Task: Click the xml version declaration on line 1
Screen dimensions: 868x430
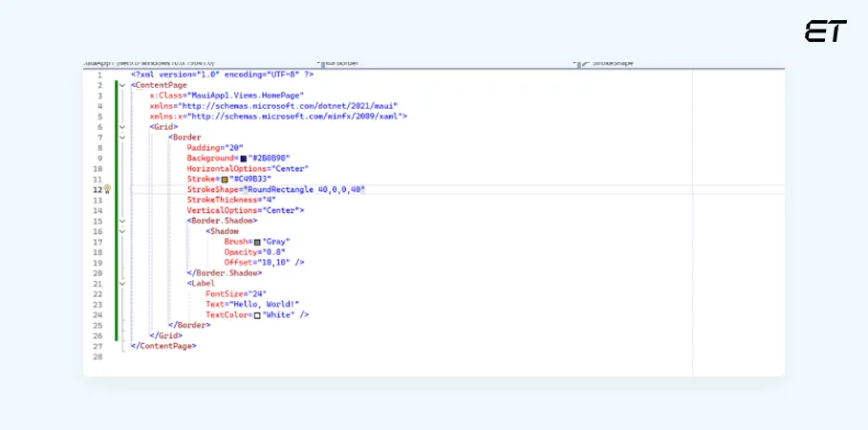Action: pos(223,75)
